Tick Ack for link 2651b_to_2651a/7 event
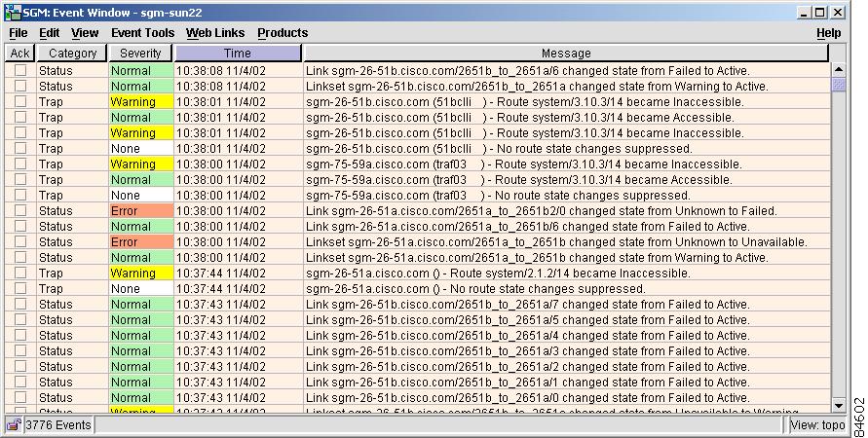 tap(20, 304)
